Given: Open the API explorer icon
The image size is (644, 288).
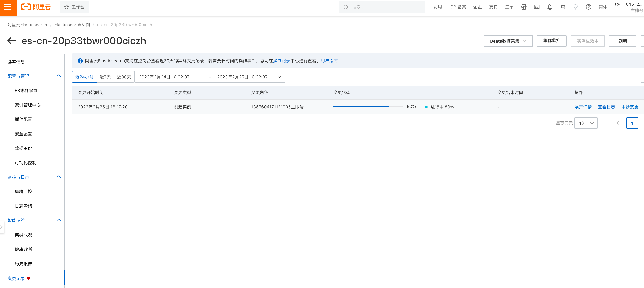Looking at the screenshot, I should [524, 7].
